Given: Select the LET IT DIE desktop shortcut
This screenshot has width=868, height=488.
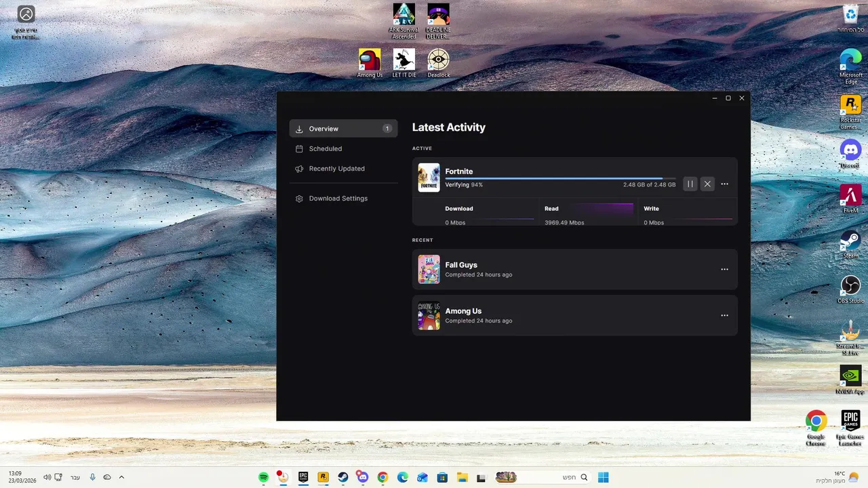Looking at the screenshot, I should (x=404, y=63).
